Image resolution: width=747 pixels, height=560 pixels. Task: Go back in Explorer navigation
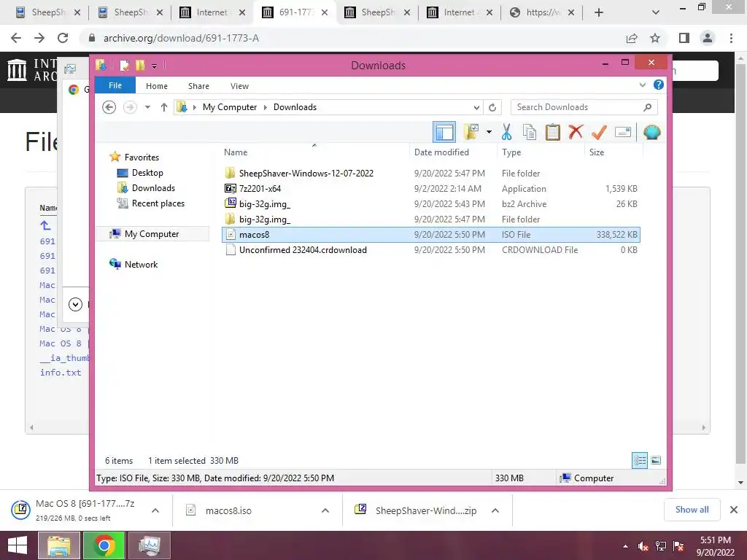pyautogui.click(x=109, y=107)
